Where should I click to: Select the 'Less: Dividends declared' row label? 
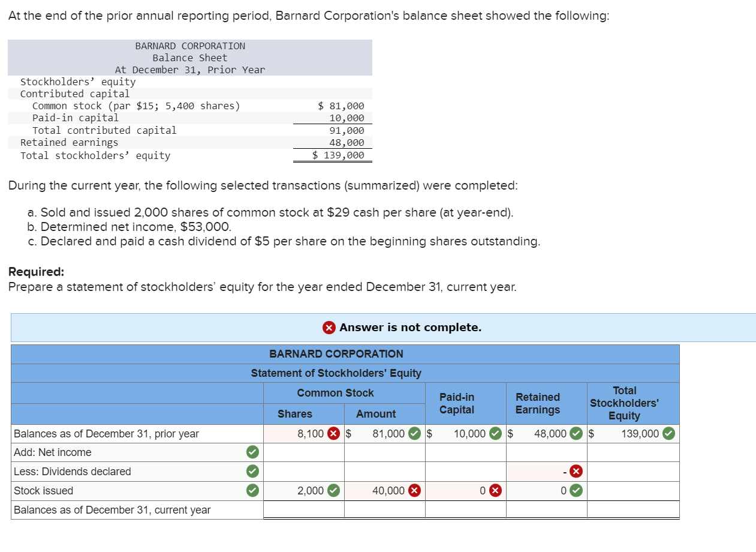[x=73, y=472]
